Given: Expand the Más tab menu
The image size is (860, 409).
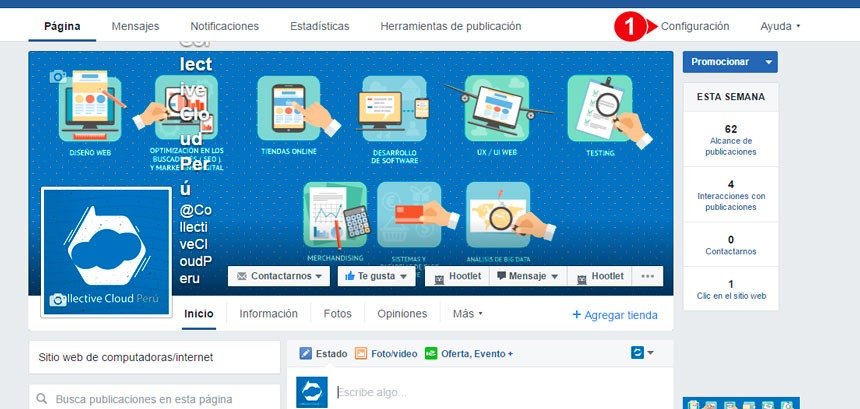Looking at the screenshot, I should coord(467,314).
